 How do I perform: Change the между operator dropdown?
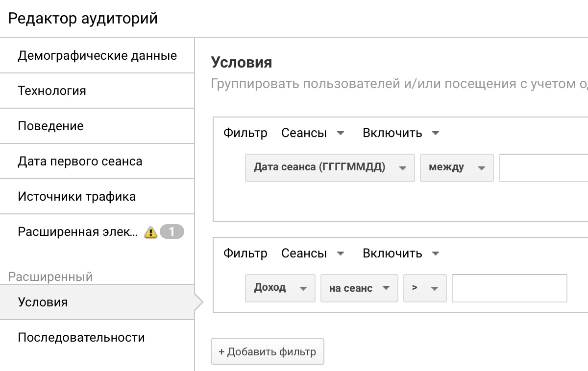(456, 167)
